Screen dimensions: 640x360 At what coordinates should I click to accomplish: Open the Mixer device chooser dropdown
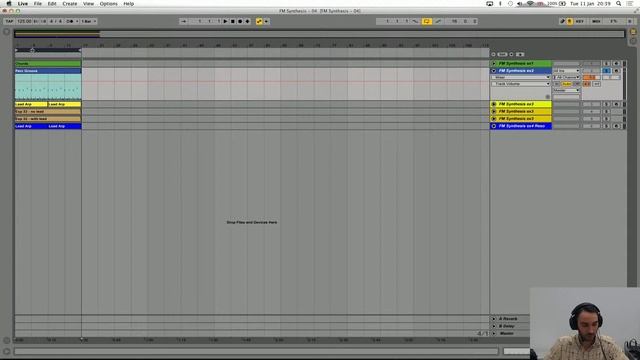pyautogui.click(x=521, y=77)
